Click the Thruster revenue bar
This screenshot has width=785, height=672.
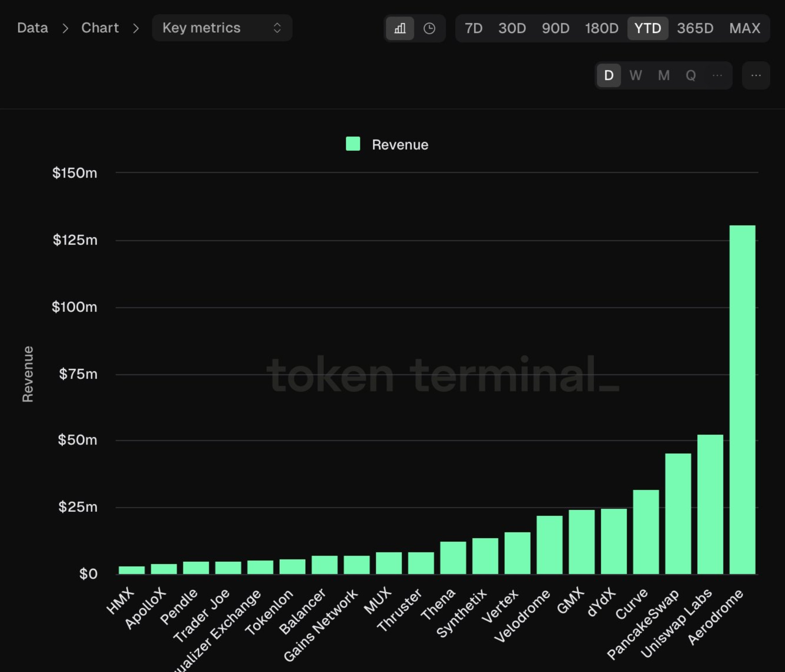[x=421, y=563]
